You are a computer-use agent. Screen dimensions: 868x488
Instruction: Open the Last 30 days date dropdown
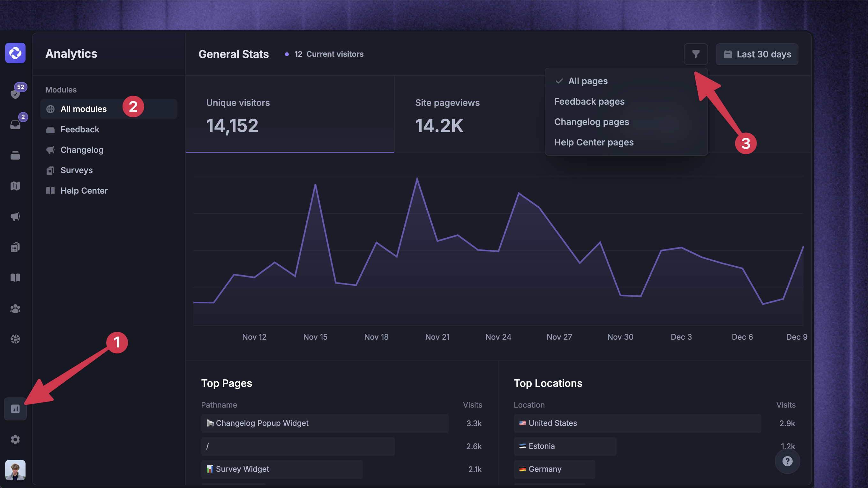click(x=757, y=54)
